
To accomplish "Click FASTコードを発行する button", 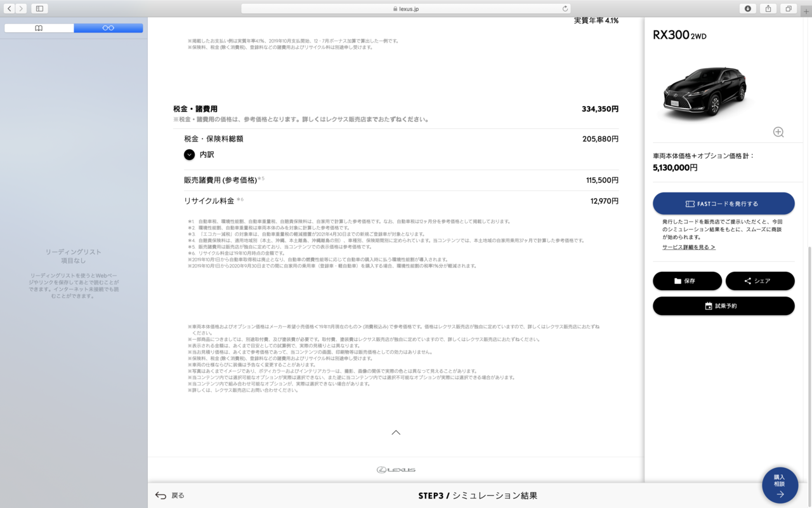I will tap(724, 204).
